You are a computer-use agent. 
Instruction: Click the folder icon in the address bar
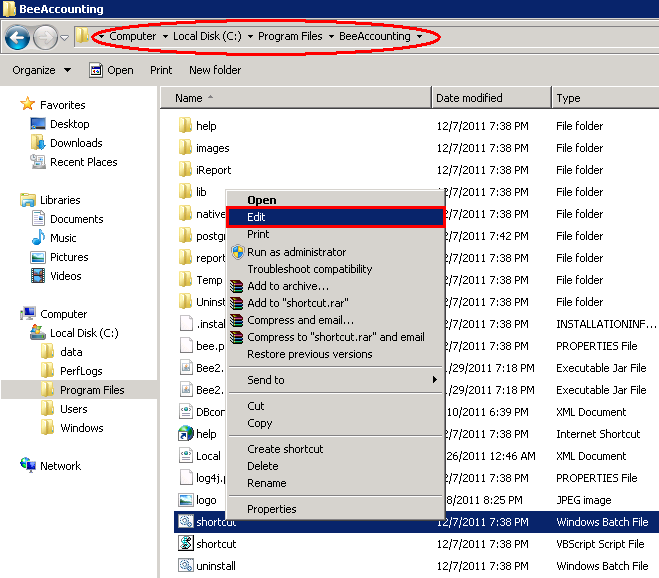click(x=82, y=36)
